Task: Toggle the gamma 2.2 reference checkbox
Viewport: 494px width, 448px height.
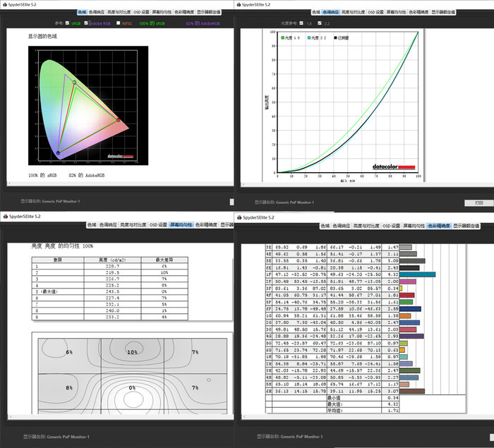Action: pos(320,23)
